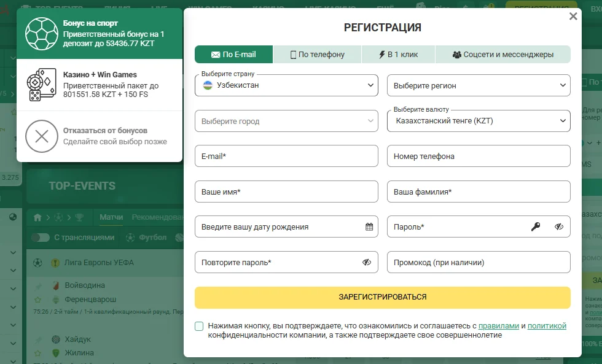
Task: Choose the Casino + Win Games bonus card icon
Action: pos(42,85)
